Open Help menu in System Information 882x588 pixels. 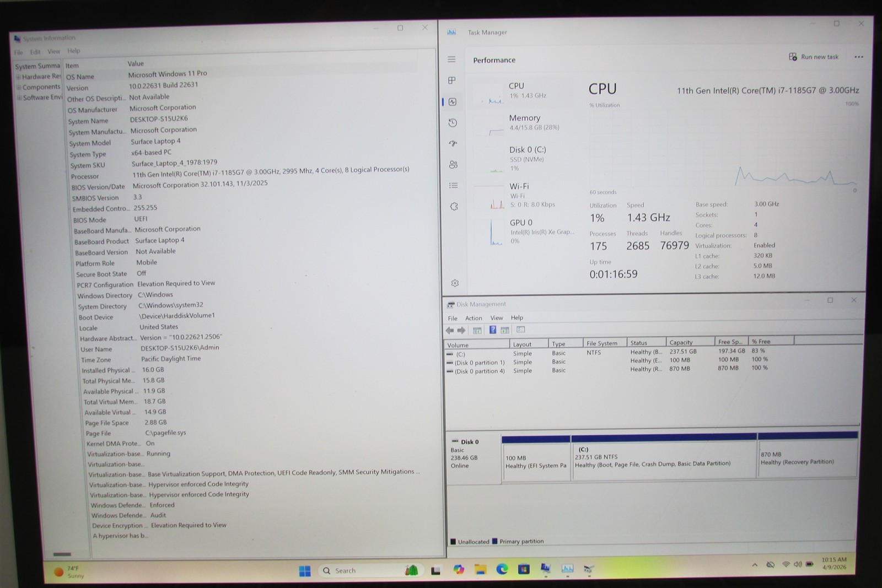click(x=74, y=51)
